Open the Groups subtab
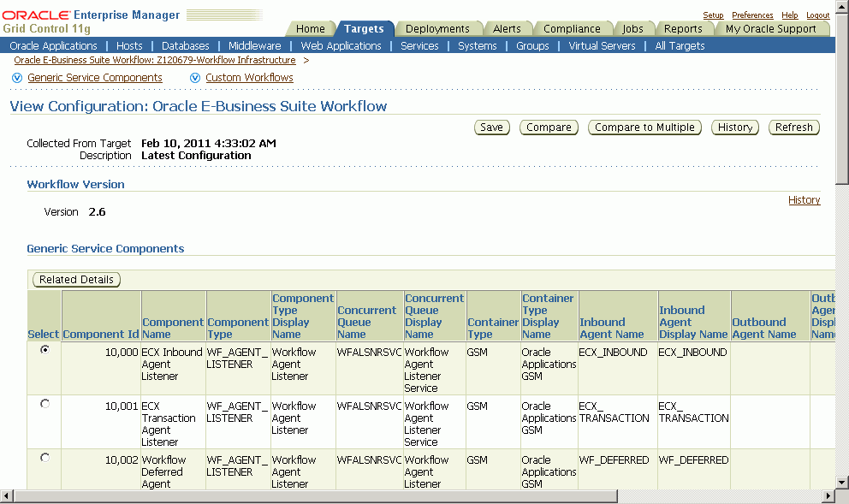 coord(532,46)
